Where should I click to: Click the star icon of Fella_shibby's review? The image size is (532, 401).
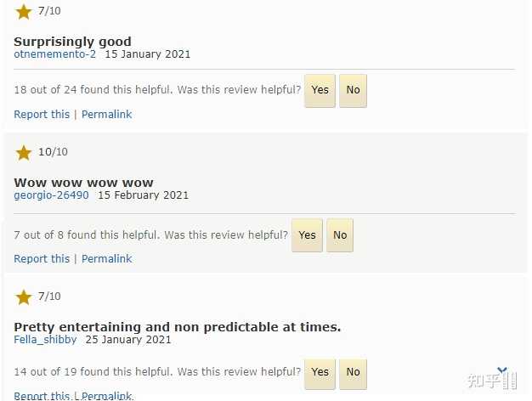[24, 297]
